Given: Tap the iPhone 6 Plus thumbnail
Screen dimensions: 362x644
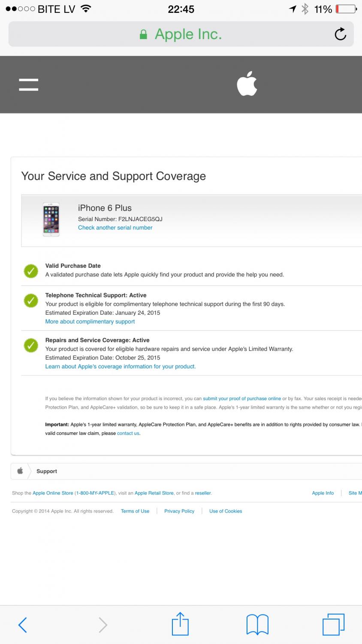Looking at the screenshot, I should tap(51, 219).
